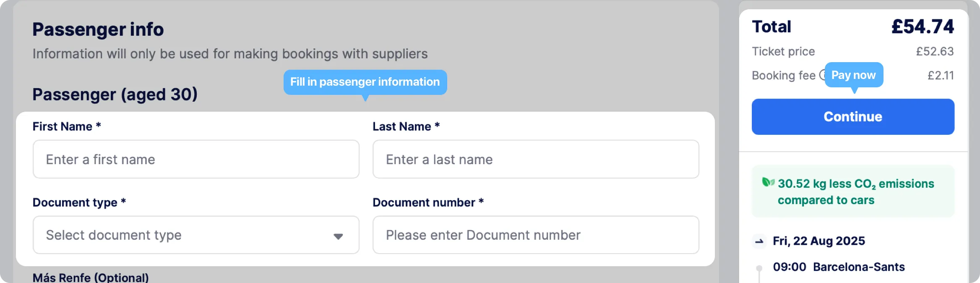
Task: Open the Select document type dropdown
Action: click(196, 235)
